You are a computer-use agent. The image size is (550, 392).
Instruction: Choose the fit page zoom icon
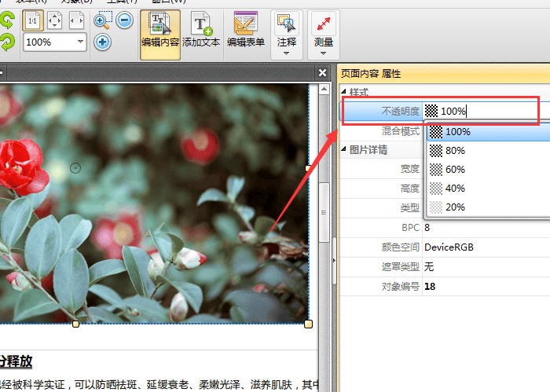pyautogui.click(x=54, y=20)
